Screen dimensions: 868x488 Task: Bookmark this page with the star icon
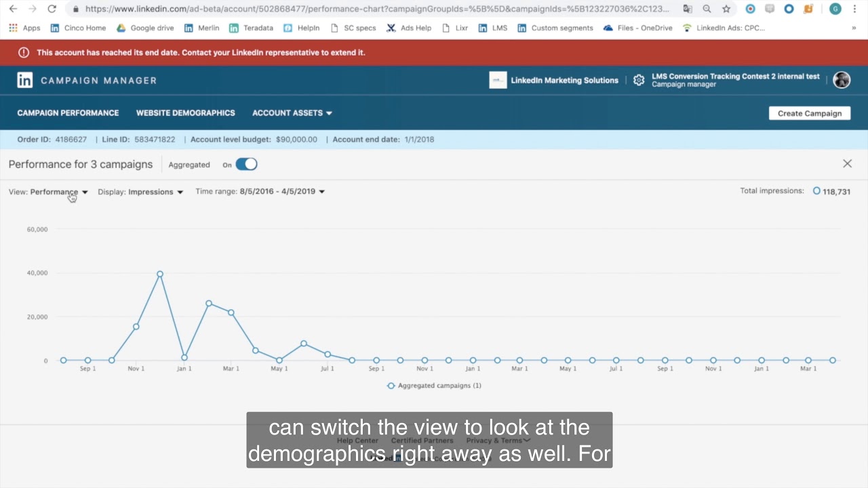click(726, 9)
